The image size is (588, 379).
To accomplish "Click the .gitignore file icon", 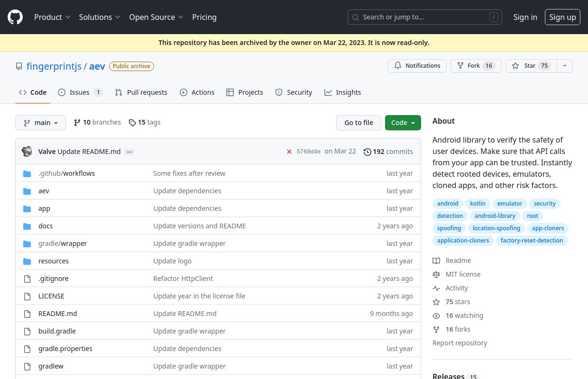I will point(27,279).
